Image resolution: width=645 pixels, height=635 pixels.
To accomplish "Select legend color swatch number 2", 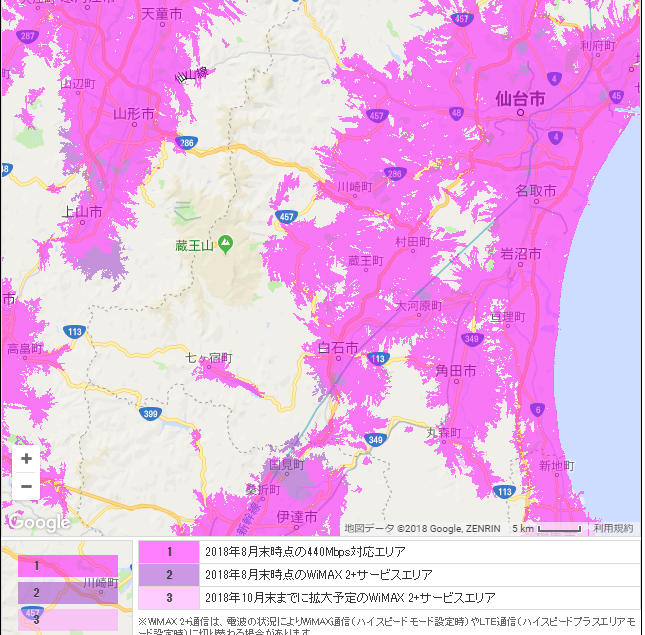I will 169,575.
